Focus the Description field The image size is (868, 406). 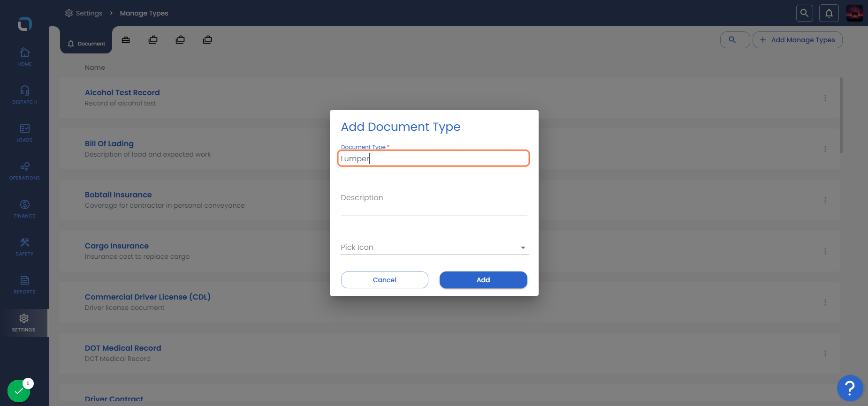pos(434,204)
